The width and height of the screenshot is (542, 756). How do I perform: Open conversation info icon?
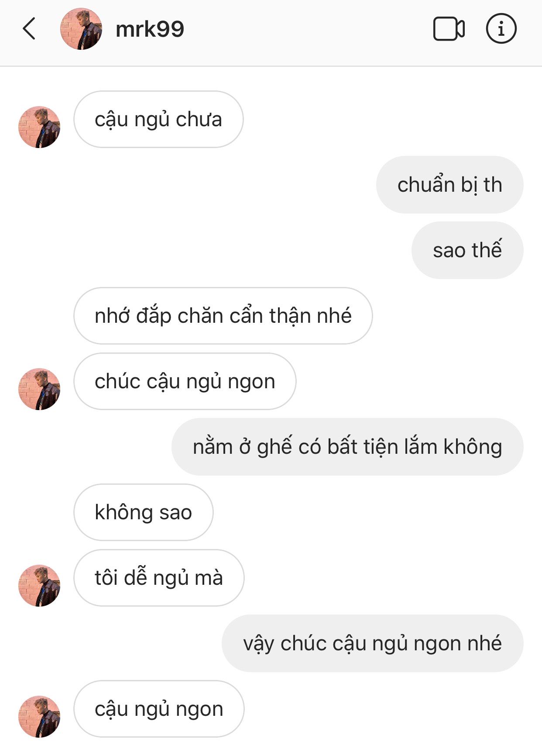point(501,29)
